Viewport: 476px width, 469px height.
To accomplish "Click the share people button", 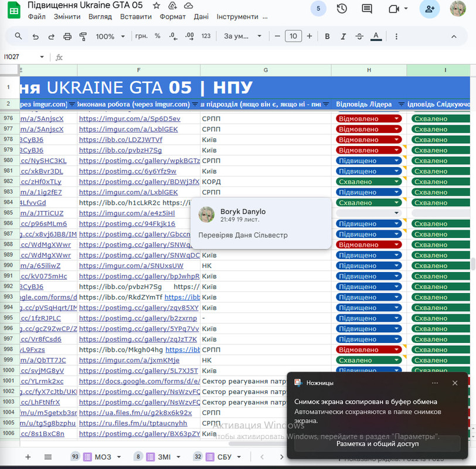I will click(x=430, y=8).
